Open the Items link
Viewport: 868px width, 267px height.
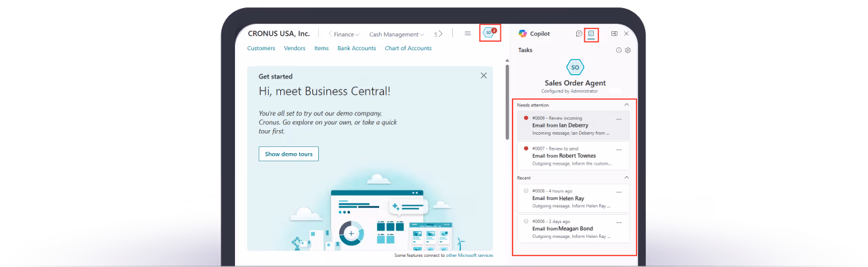click(322, 48)
